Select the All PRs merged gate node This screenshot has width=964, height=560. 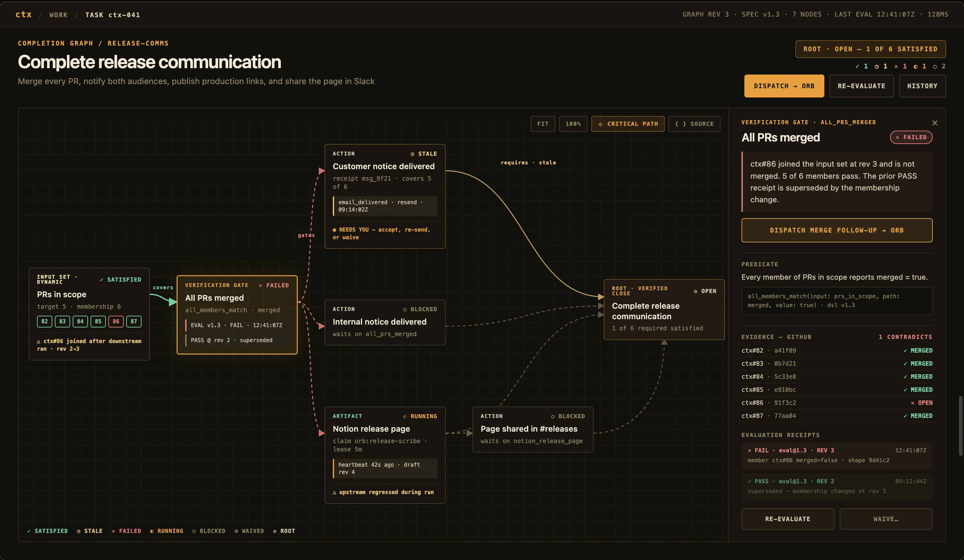237,315
